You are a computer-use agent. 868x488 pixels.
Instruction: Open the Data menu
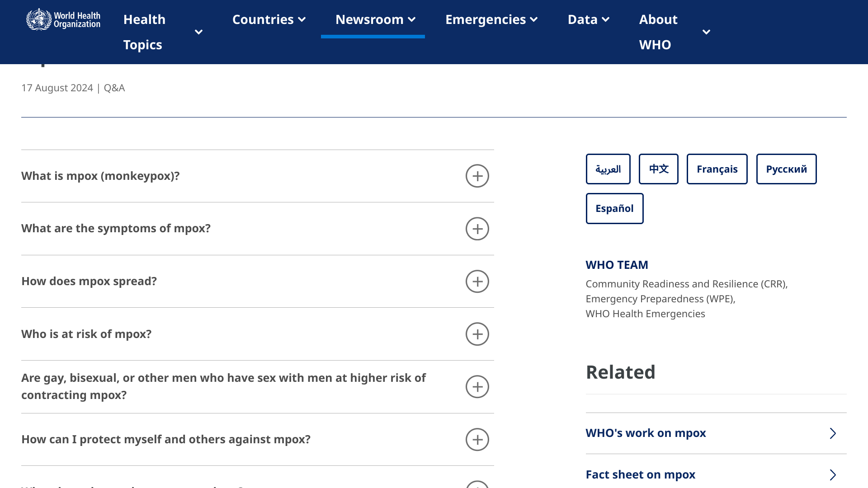click(x=589, y=19)
